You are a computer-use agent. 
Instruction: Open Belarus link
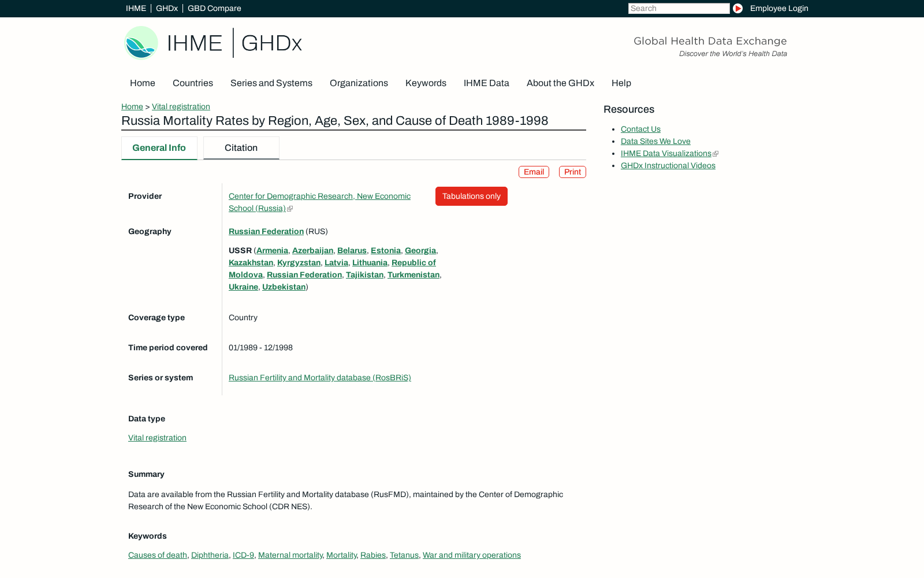[352, 251]
